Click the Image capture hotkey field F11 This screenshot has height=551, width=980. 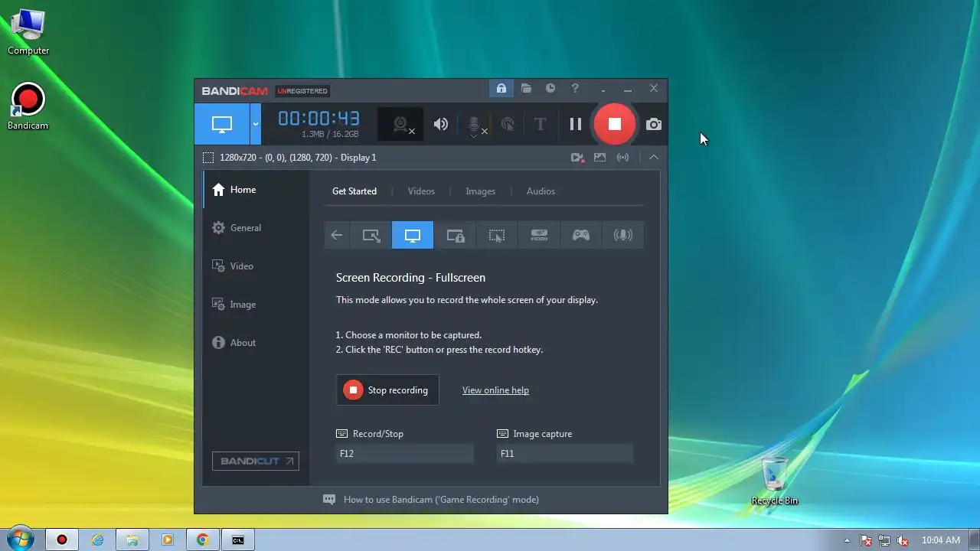click(565, 454)
